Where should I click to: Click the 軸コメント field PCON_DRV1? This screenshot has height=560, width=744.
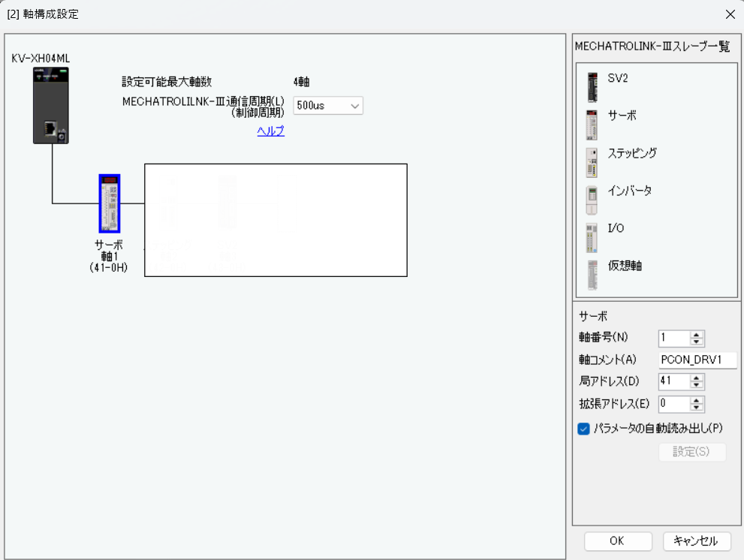pos(697,360)
